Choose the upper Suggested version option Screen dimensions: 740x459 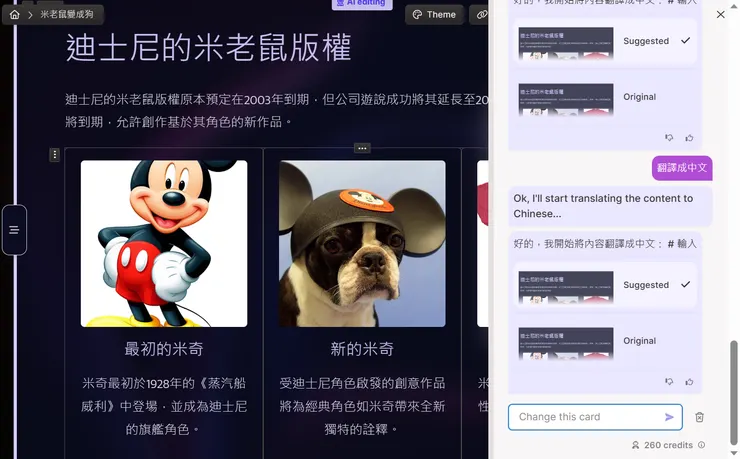(605, 42)
